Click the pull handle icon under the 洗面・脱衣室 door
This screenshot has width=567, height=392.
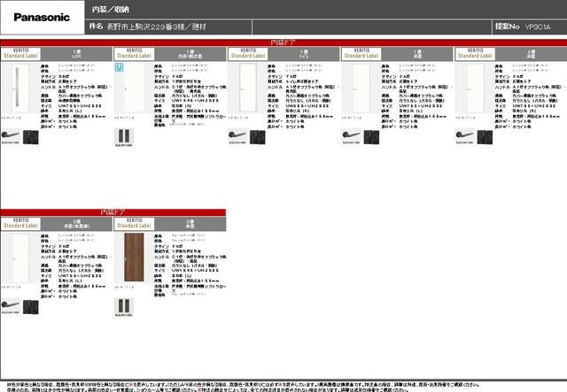124,136
